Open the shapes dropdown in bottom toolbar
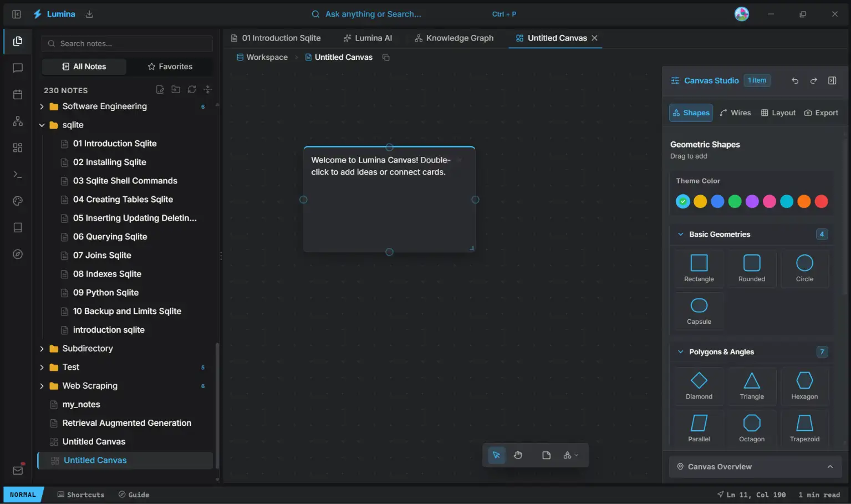851x504 pixels. coord(570,455)
